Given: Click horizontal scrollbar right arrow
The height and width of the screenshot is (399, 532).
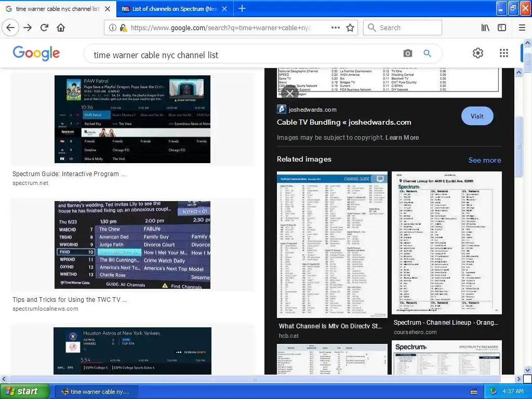Looking at the screenshot, I should click(518, 379).
